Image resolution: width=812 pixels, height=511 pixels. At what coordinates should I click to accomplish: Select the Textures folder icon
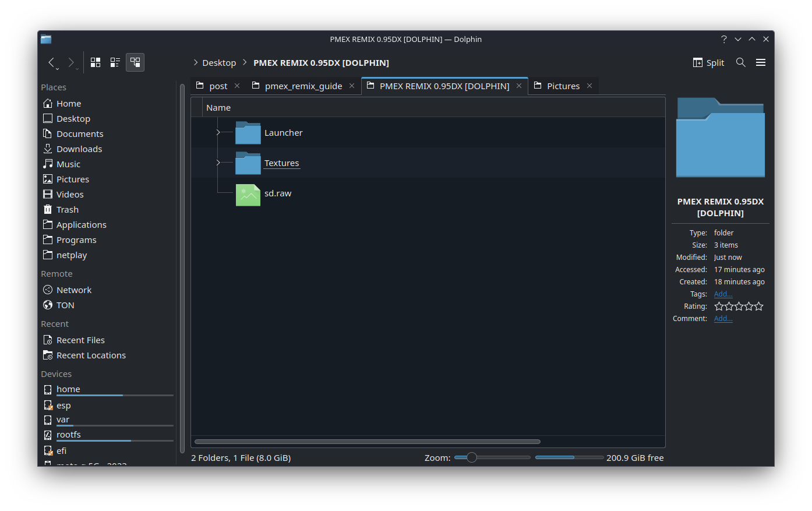pyautogui.click(x=248, y=163)
